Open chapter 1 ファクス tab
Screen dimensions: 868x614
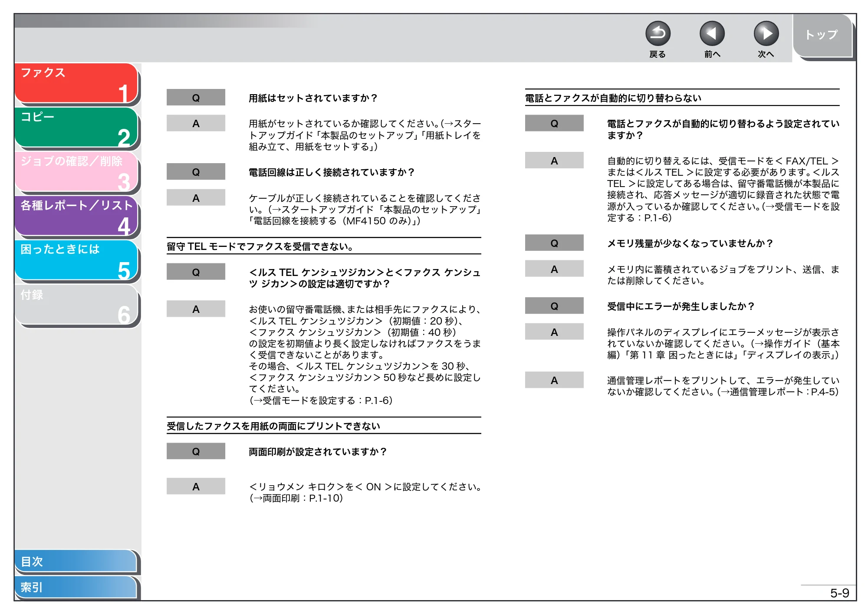pos(76,83)
